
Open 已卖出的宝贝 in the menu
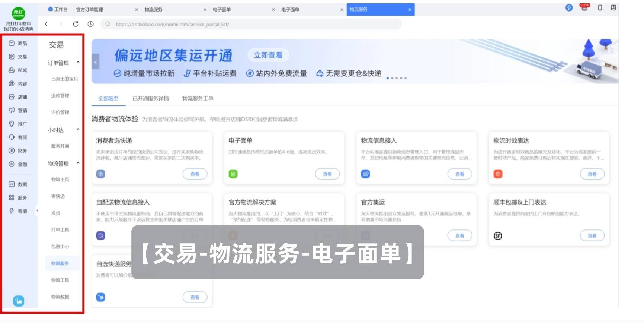pos(64,79)
